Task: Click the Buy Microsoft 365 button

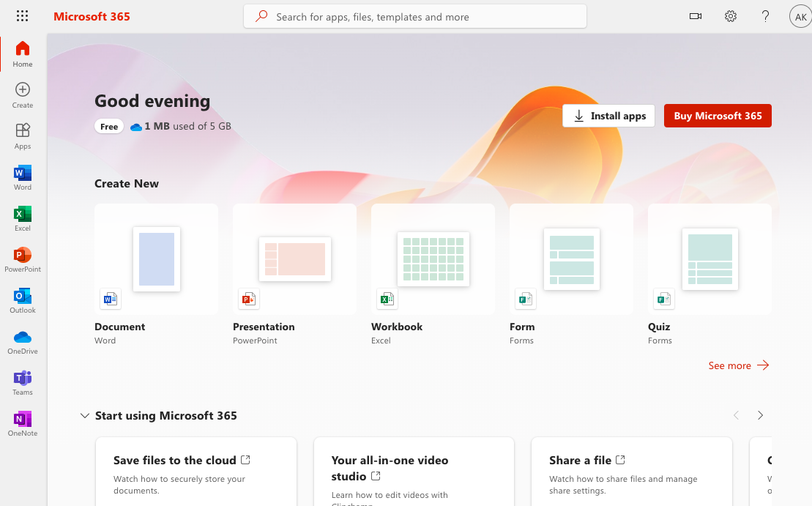Action: coord(718,116)
